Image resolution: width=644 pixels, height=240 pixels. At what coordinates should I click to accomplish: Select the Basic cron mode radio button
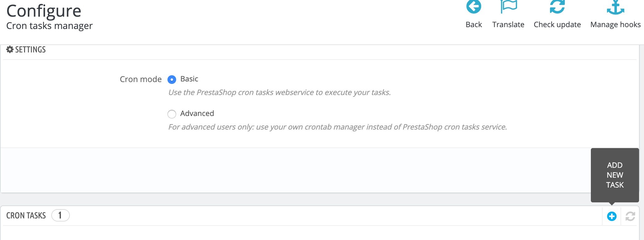tap(172, 80)
